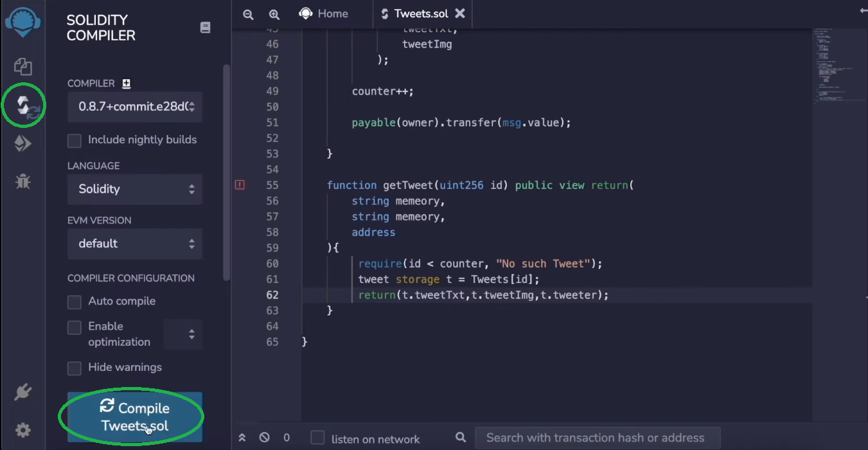Expand the terminal with double chevron icon
Screen dimensions: 868x450
point(242,438)
